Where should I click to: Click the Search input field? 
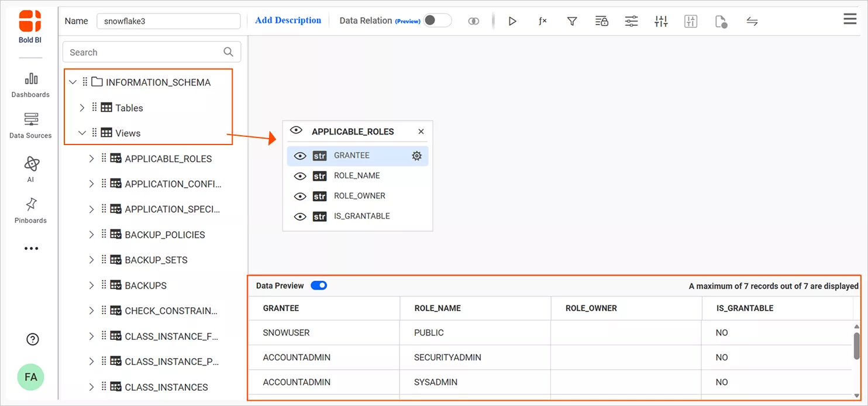(151, 52)
